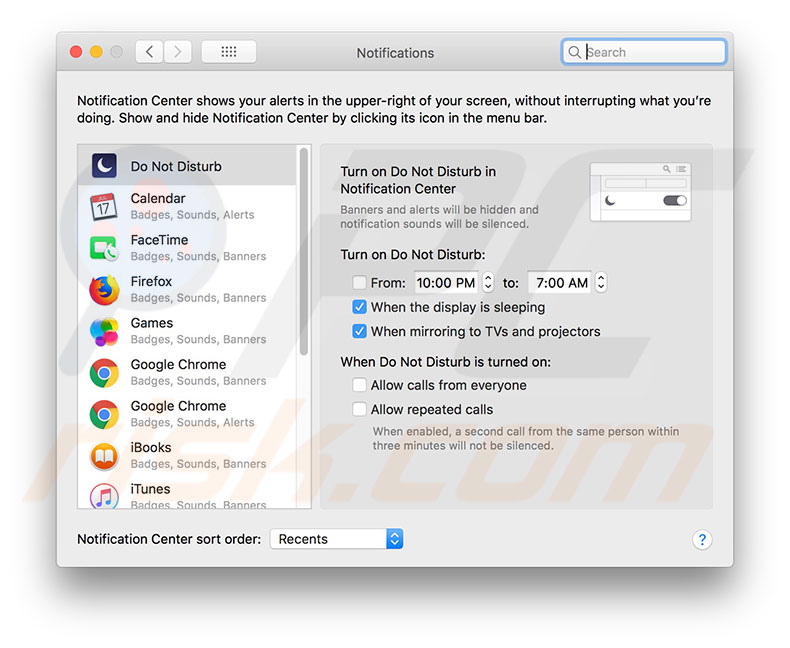The width and height of the screenshot is (790, 648).
Task: Click the 10:00 PM time field
Action: [446, 283]
